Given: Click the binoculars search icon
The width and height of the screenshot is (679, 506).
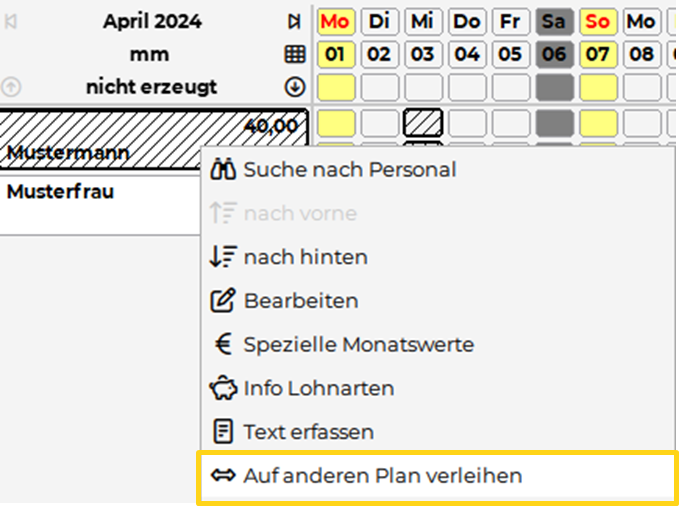Looking at the screenshot, I should [223, 170].
